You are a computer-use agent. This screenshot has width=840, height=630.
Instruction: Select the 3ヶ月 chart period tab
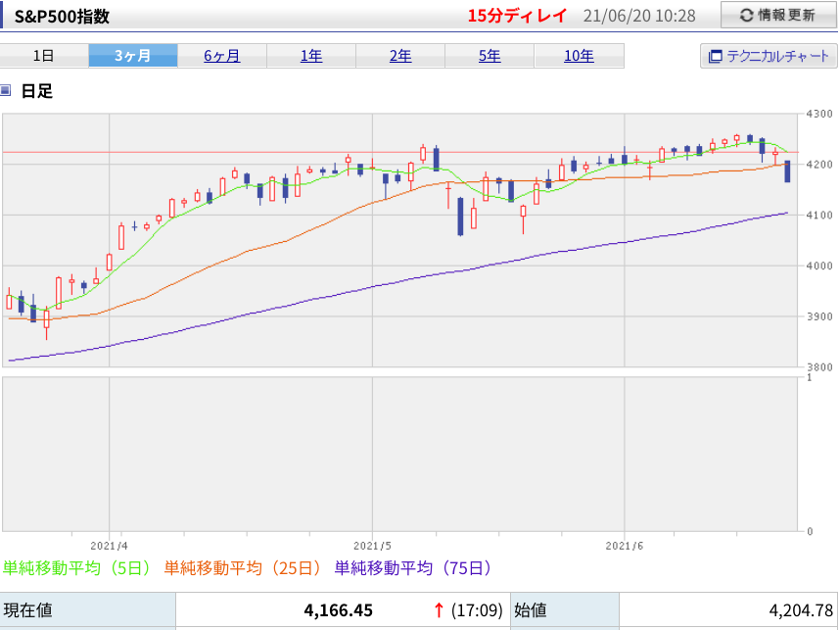pos(133,56)
